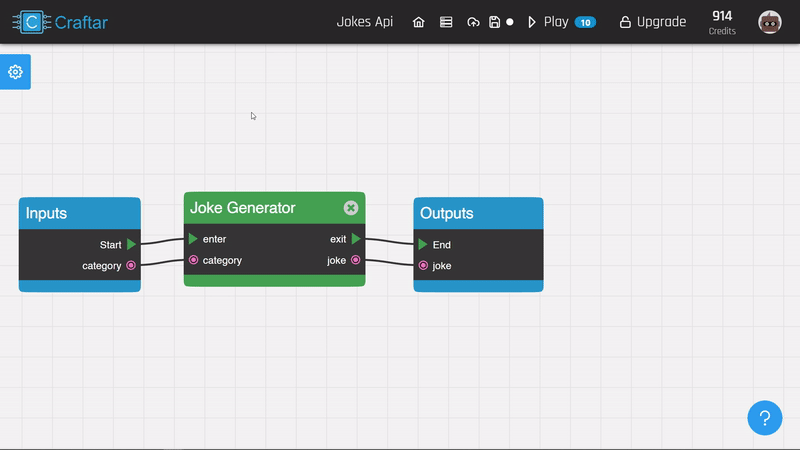Select the Inputs category output port
Image resolution: width=800 pixels, height=450 pixels.
(131, 266)
